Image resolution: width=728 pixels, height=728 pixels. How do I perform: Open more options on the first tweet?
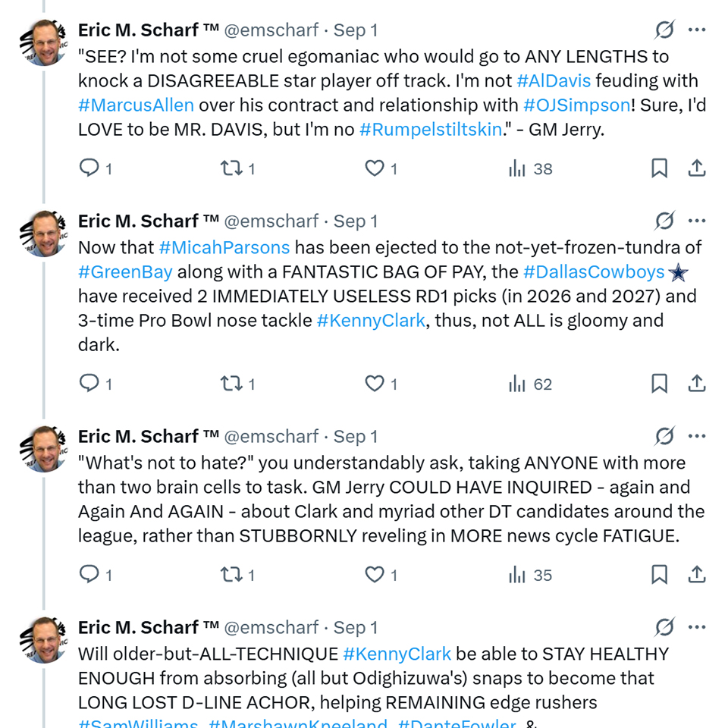697,30
